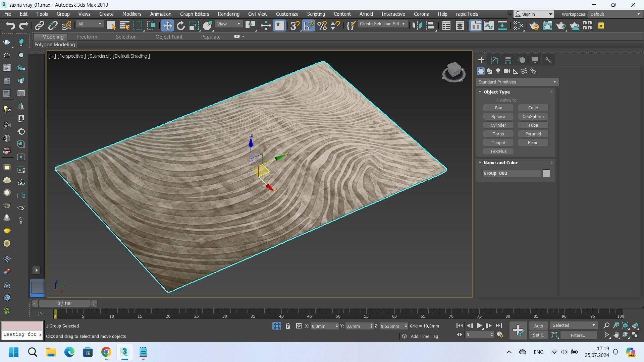Switch to the Object Paint ribbon tab

[x=169, y=37]
